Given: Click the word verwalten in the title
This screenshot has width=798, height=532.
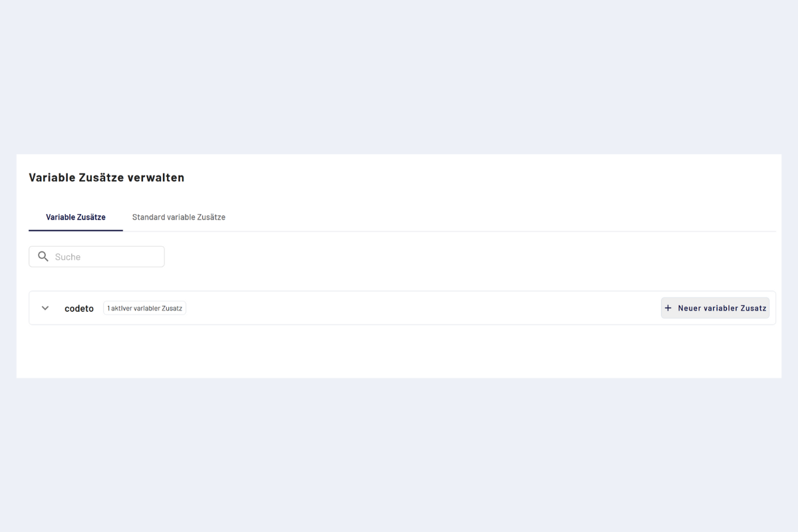Looking at the screenshot, I should tap(160, 178).
